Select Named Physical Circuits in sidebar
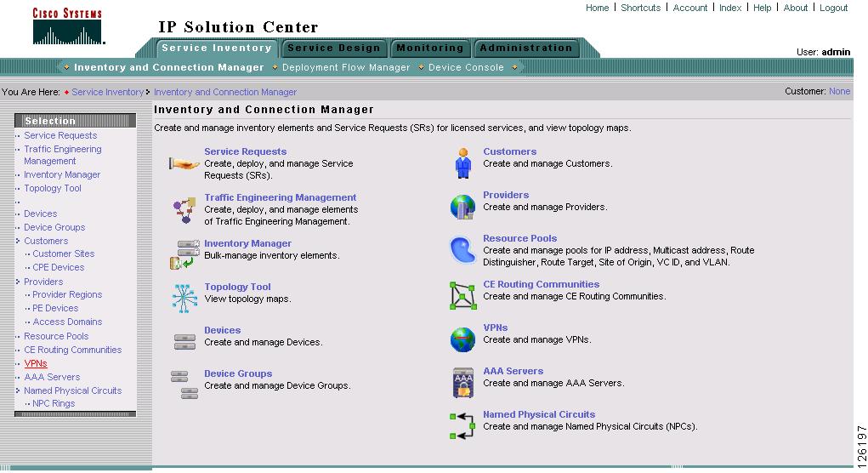The width and height of the screenshot is (868, 473). pos(72,390)
